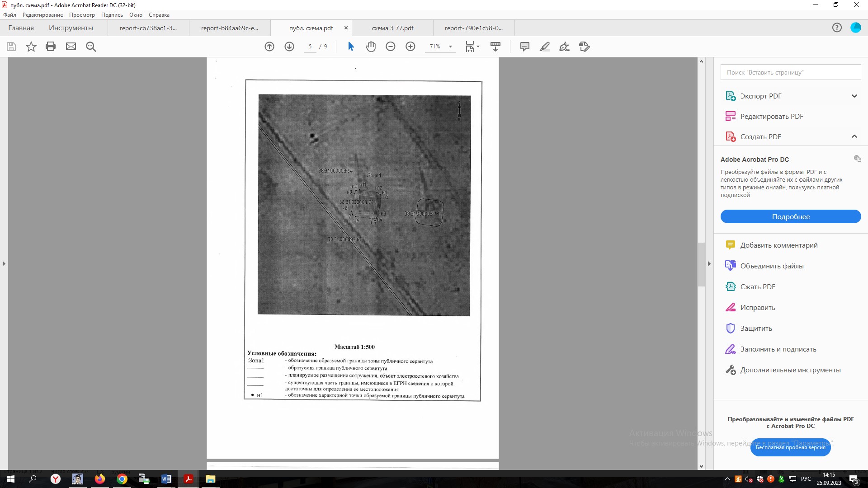Viewport: 868px width, 488px height.
Task: Close the публ. схема.pdf tab
Action: coord(346,28)
